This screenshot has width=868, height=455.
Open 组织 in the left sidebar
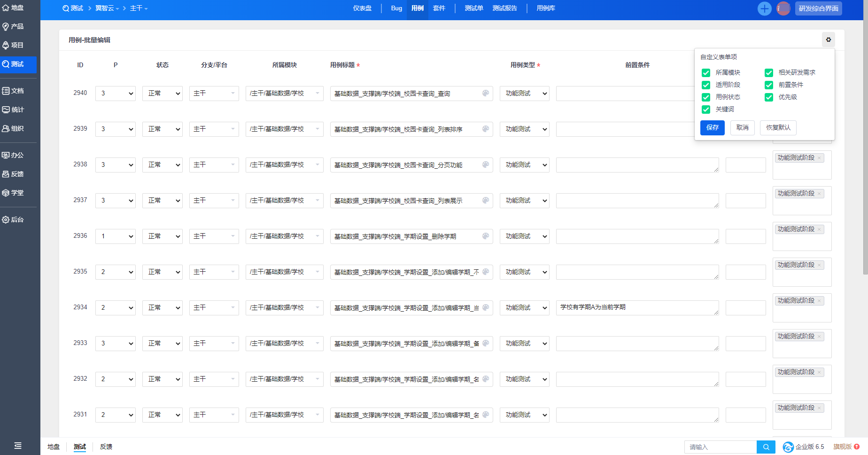pos(13,128)
